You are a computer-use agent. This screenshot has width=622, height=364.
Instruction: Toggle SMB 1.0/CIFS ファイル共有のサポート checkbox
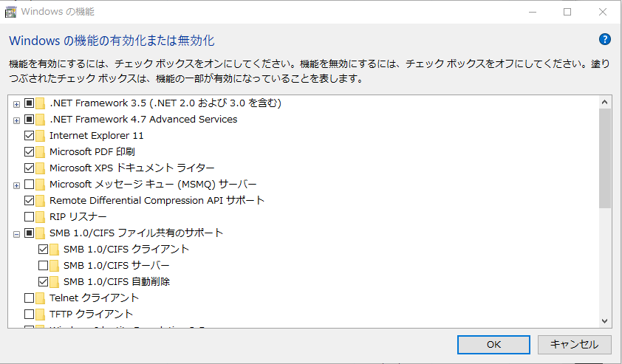pyautogui.click(x=29, y=233)
